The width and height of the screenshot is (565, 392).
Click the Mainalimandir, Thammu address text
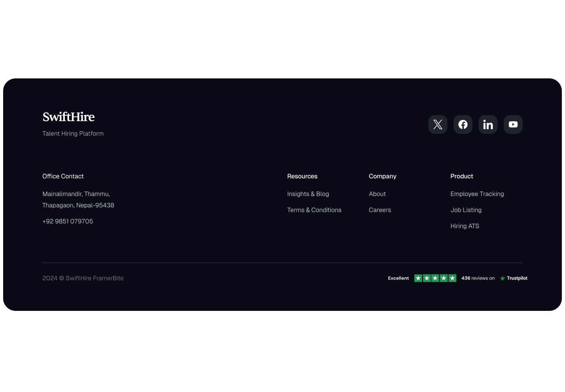click(x=78, y=199)
